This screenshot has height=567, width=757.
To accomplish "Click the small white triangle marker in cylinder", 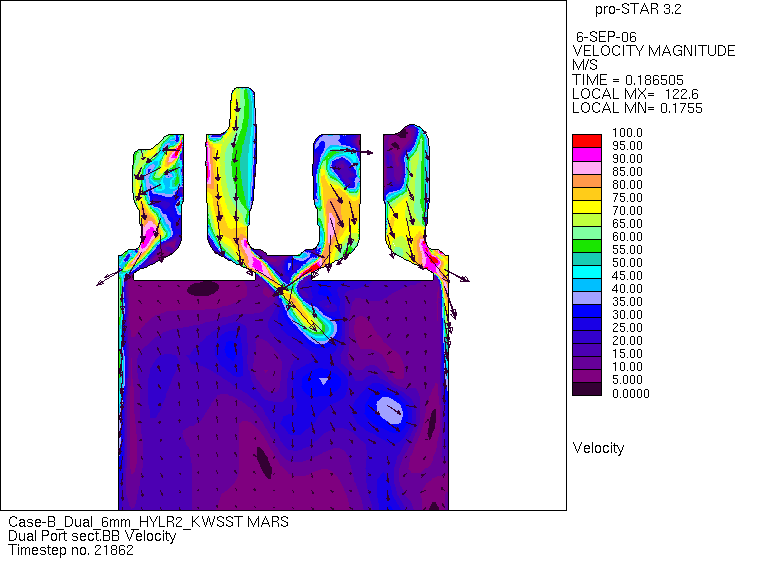I will [324, 381].
